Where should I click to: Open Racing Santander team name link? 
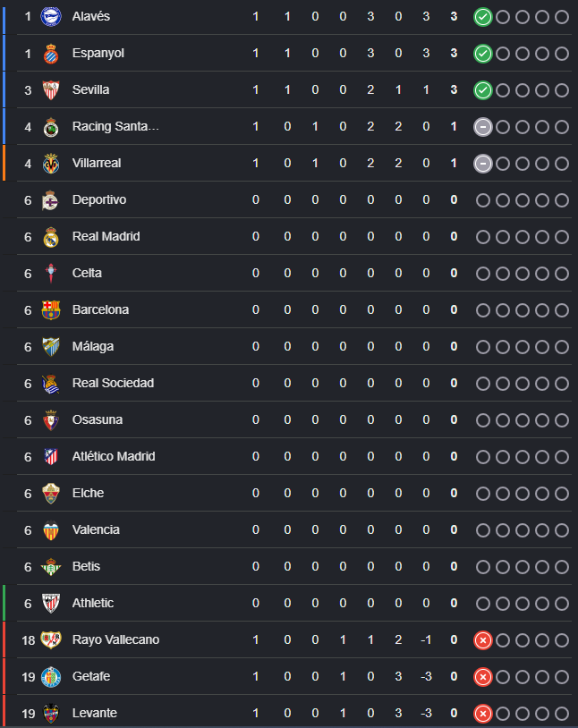coord(115,126)
